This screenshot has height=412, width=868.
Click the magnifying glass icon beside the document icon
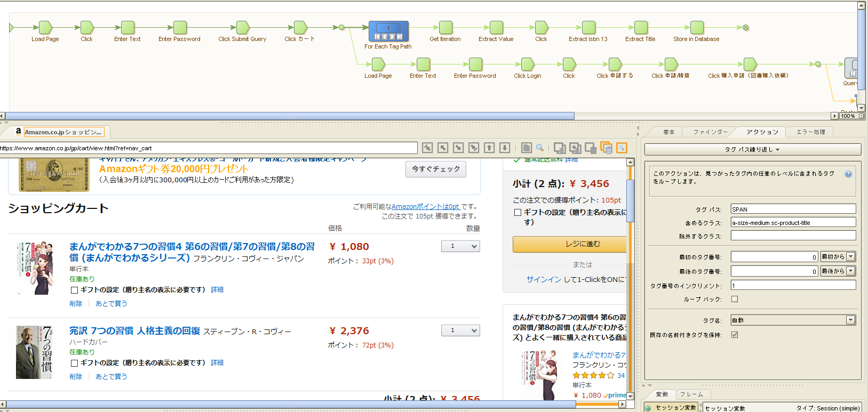[x=540, y=148]
